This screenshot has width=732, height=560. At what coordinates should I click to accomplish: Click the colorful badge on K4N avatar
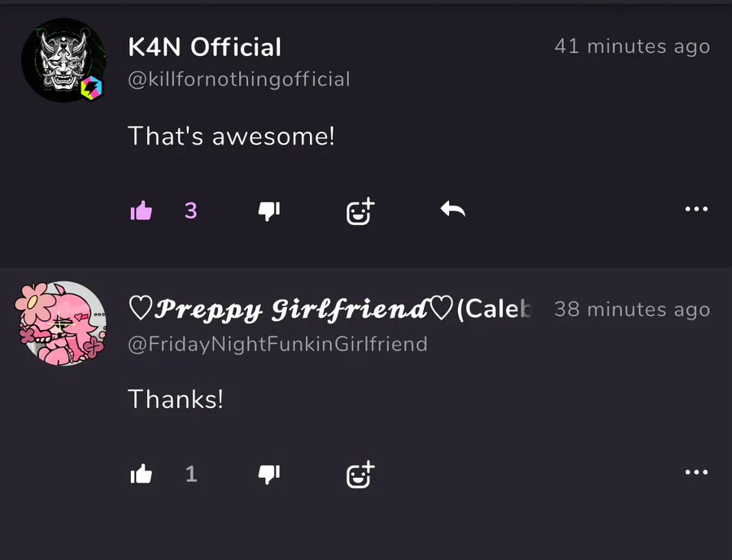(91, 88)
